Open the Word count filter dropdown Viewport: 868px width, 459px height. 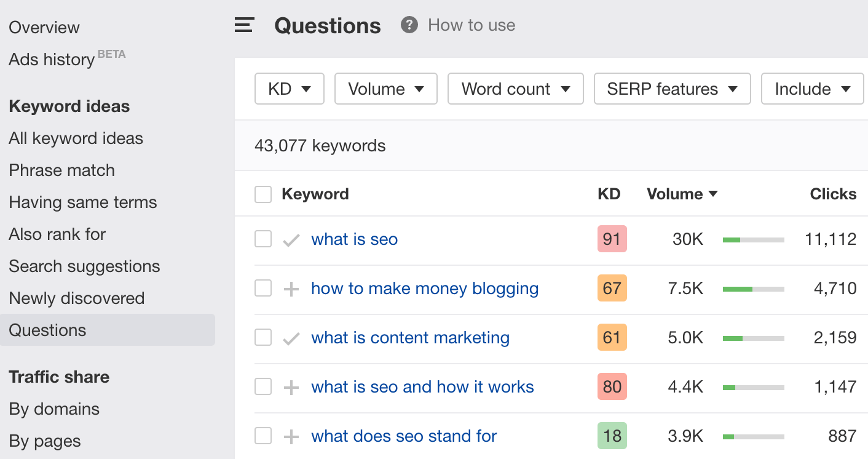515,89
